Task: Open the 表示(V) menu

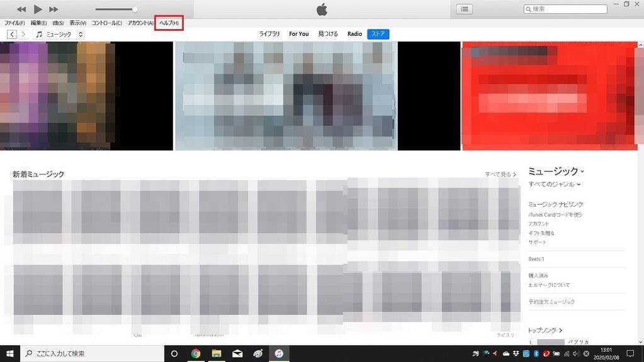Action: click(x=77, y=23)
